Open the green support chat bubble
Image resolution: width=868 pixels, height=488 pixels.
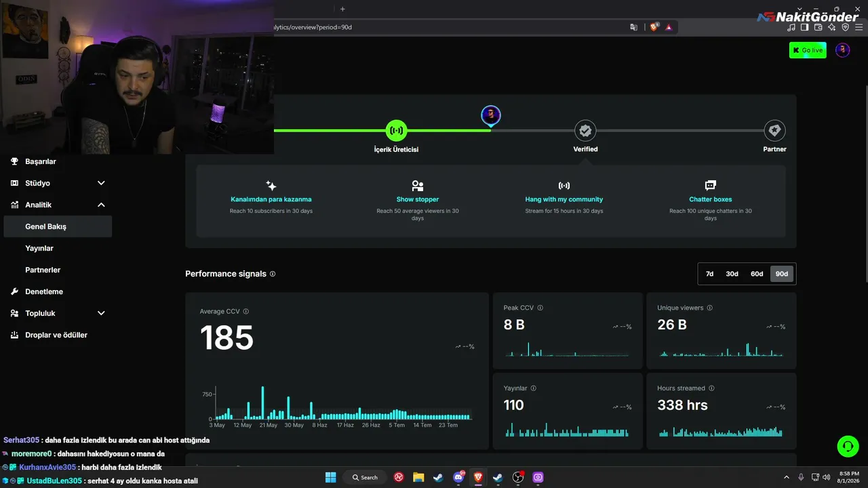point(848,446)
